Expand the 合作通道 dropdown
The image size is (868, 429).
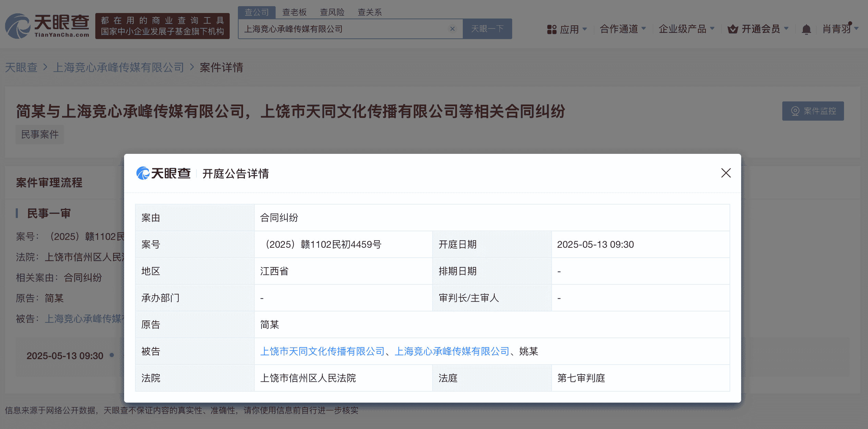point(623,29)
